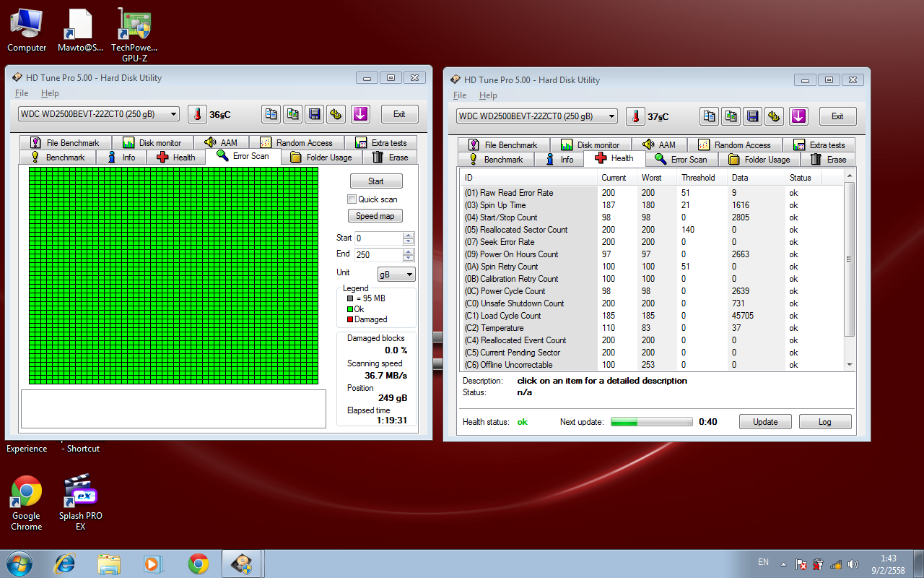Screen dimensions: 924x578
Task: Click thermometer icon beside 36°C reading
Action: point(197,114)
